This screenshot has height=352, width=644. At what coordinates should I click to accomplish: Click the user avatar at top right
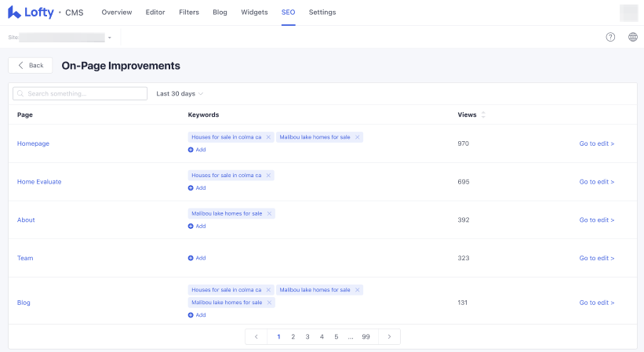629,13
